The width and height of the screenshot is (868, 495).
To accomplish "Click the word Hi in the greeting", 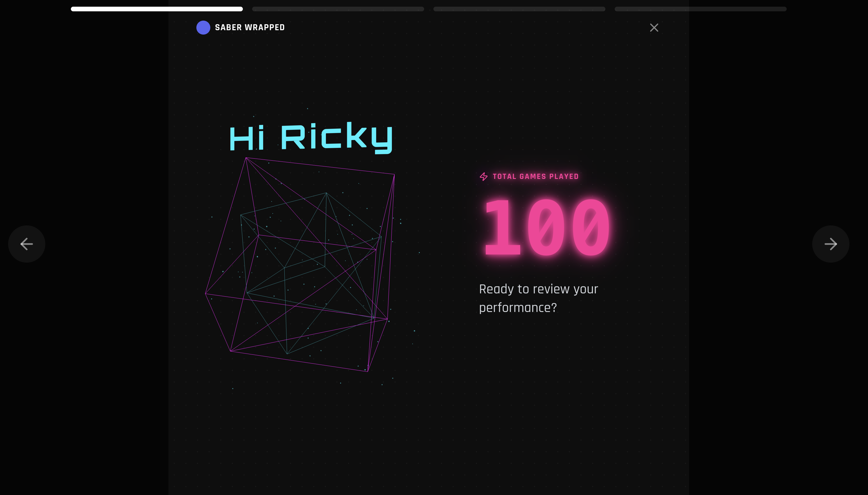I will (x=247, y=138).
